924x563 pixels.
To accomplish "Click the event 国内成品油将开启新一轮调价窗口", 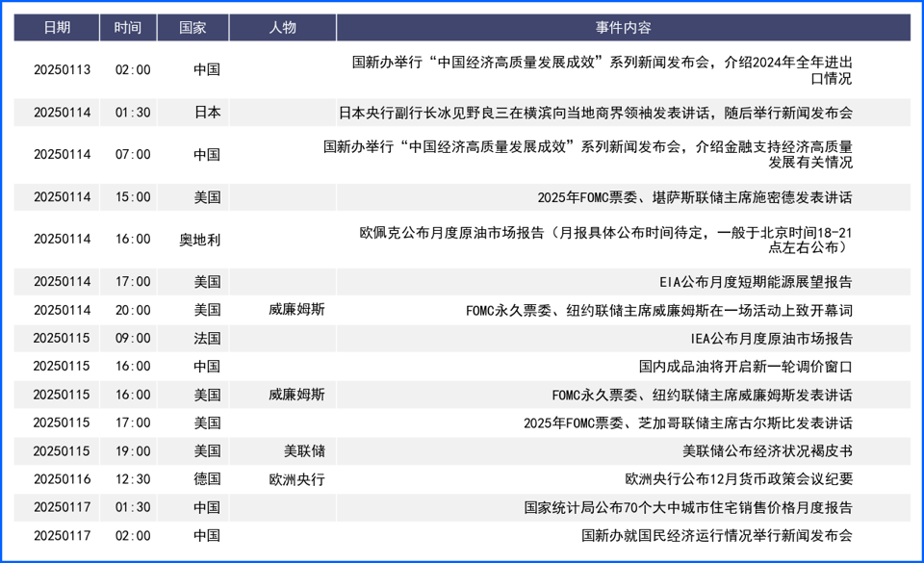I will coord(745,367).
